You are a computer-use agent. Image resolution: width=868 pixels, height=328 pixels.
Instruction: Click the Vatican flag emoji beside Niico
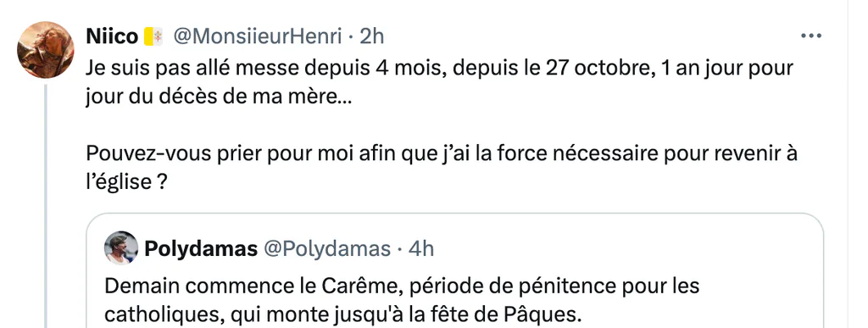pos(153,36)
